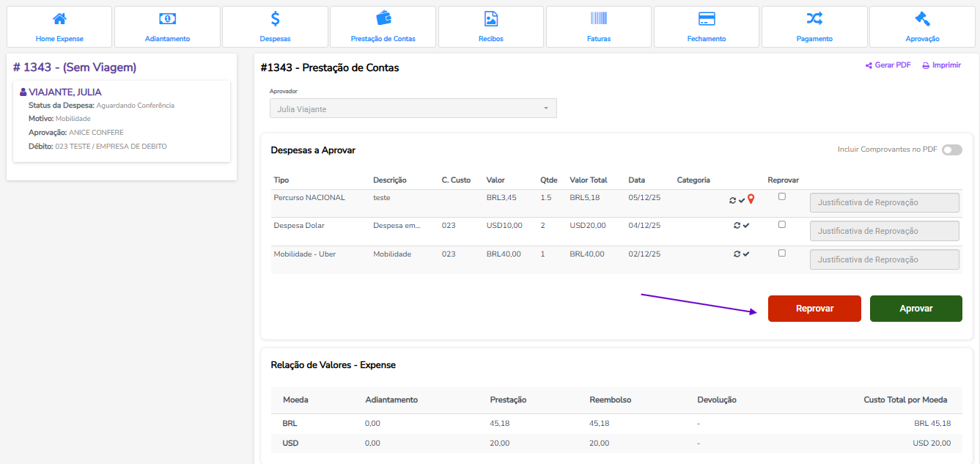
Task: Check Reprovar box for Percurso NACIONAL
Action: point(782,196)
